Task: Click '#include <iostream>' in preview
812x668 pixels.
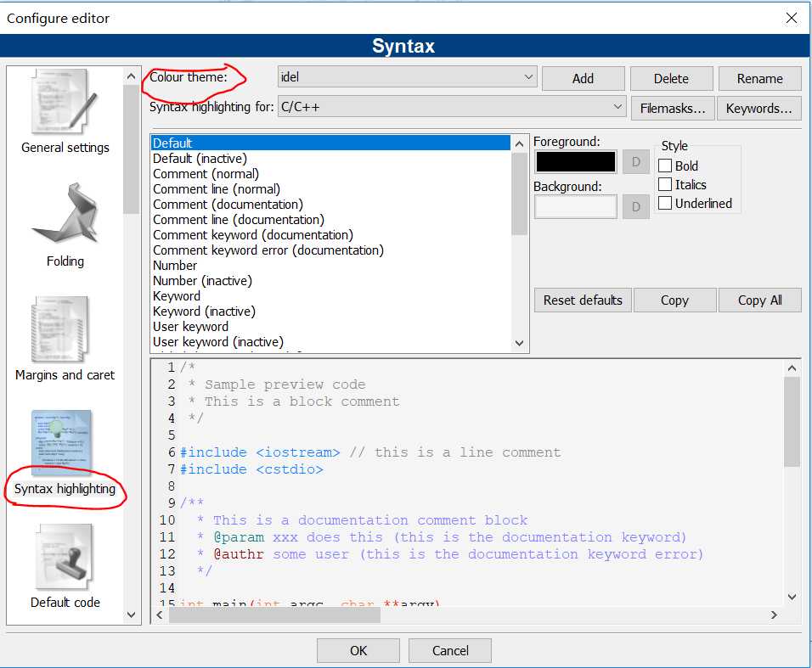Action: (260, 452)
